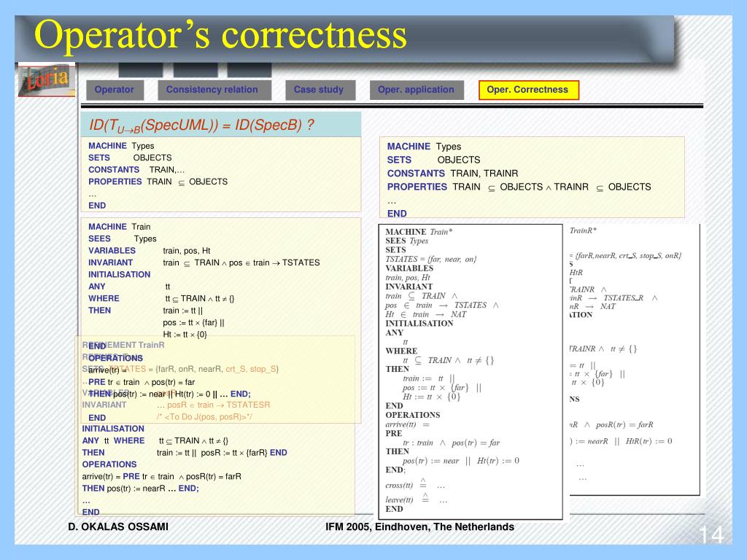
Task: Select the Operator navigation tab
Action: tap(115, 90)
